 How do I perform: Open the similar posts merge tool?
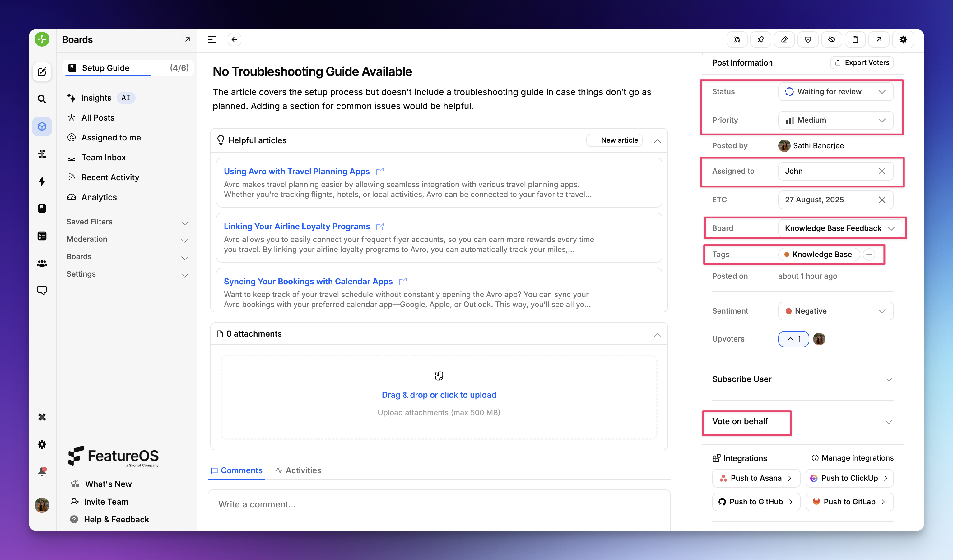pyautogui.click(x=737, y=39)
